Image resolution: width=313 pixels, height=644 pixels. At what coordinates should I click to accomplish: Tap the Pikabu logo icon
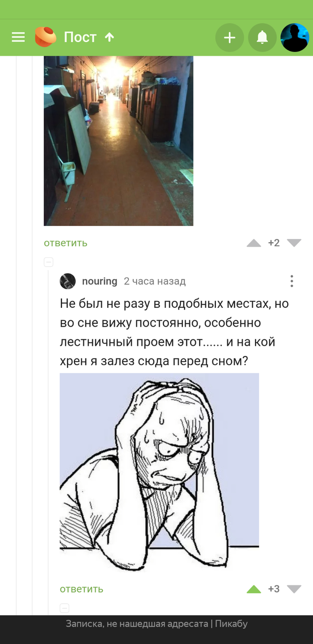46,37
